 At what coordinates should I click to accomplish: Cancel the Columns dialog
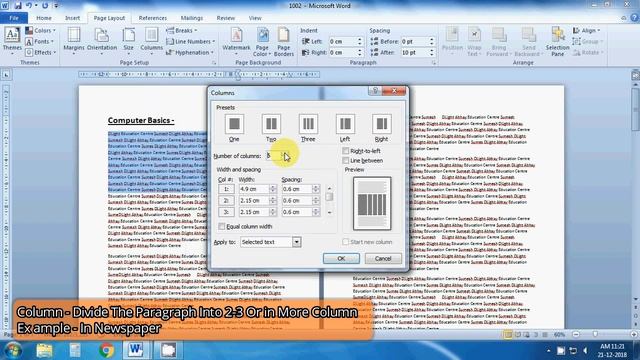(x=383, y=258)
